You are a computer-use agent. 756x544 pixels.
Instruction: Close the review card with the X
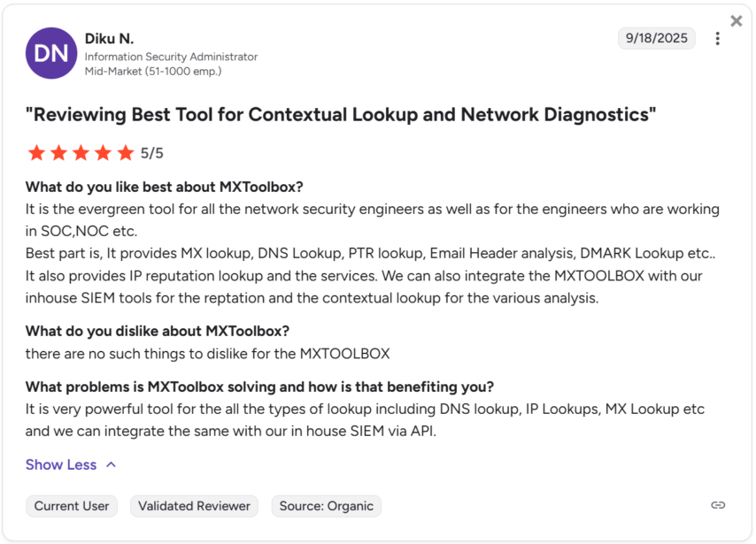pyautogui.click(x=737, y=21)
